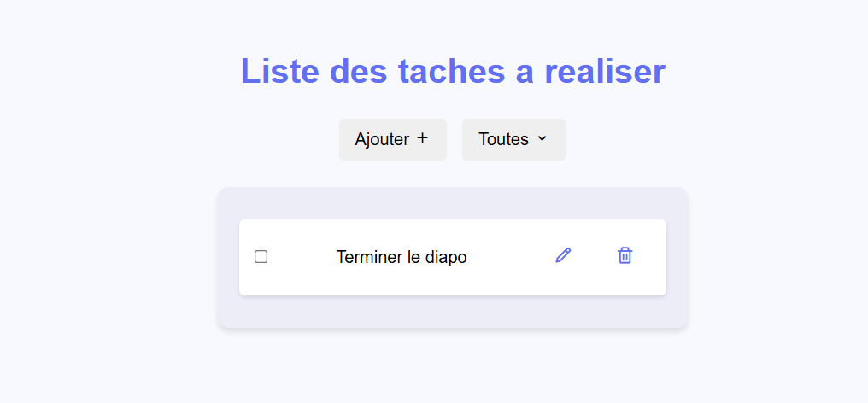Add a new task with Ajouter
The width and height of the screenshot is (868, 403).
tap(392, 139)
